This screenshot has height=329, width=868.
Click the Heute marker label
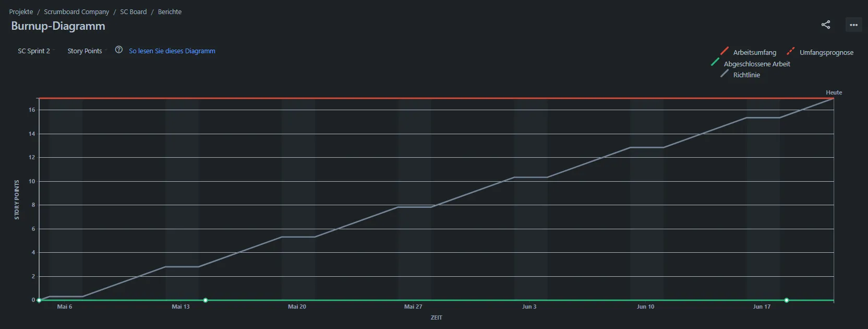point(834,92)
